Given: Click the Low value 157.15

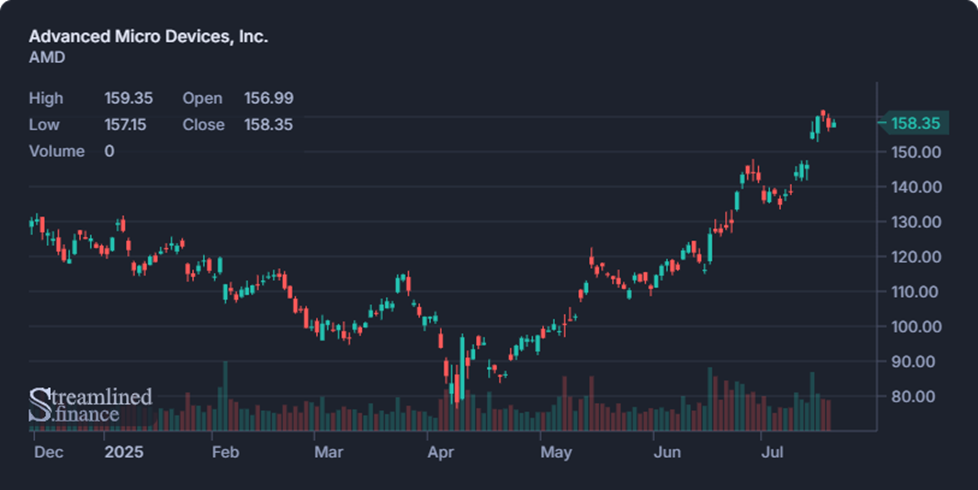Looking at the screenshot, I should coord(125,125).
